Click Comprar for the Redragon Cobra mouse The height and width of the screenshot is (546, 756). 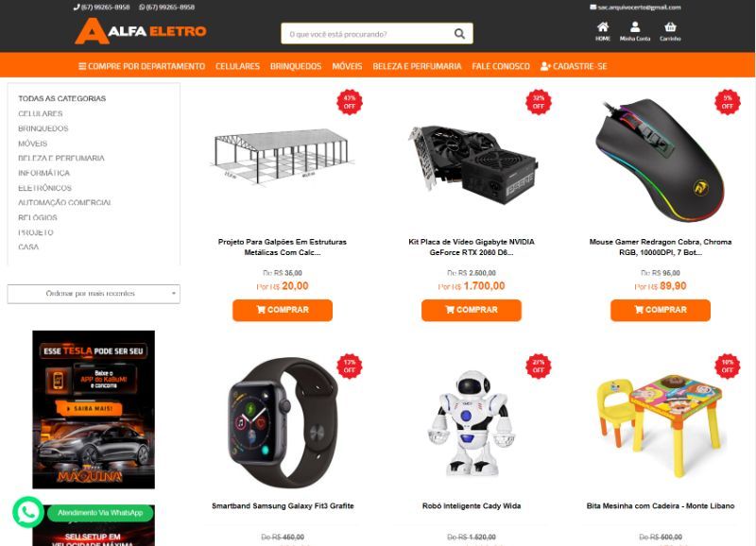coord(661,310)
